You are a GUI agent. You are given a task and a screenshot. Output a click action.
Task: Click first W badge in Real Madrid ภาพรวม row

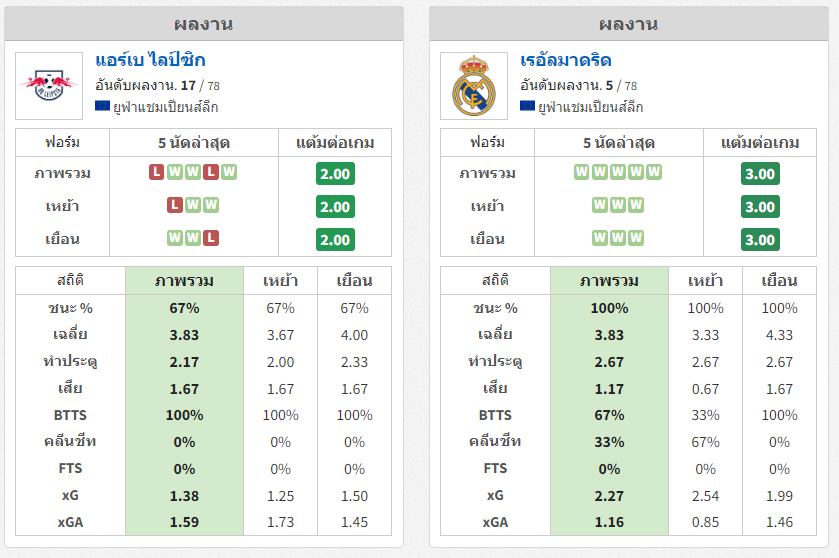pyautogui.click(x=582, y=172)
